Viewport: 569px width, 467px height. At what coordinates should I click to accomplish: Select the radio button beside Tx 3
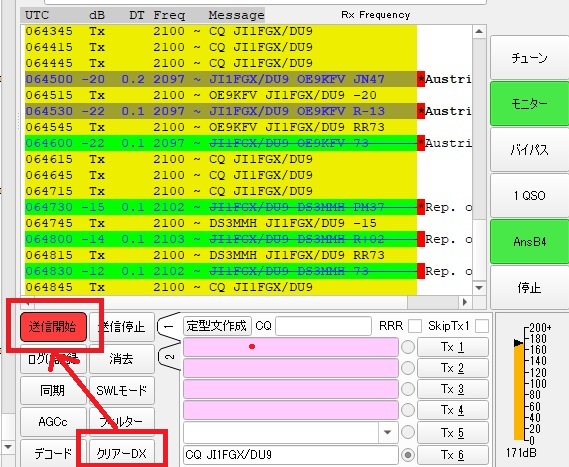coord(408,389)
